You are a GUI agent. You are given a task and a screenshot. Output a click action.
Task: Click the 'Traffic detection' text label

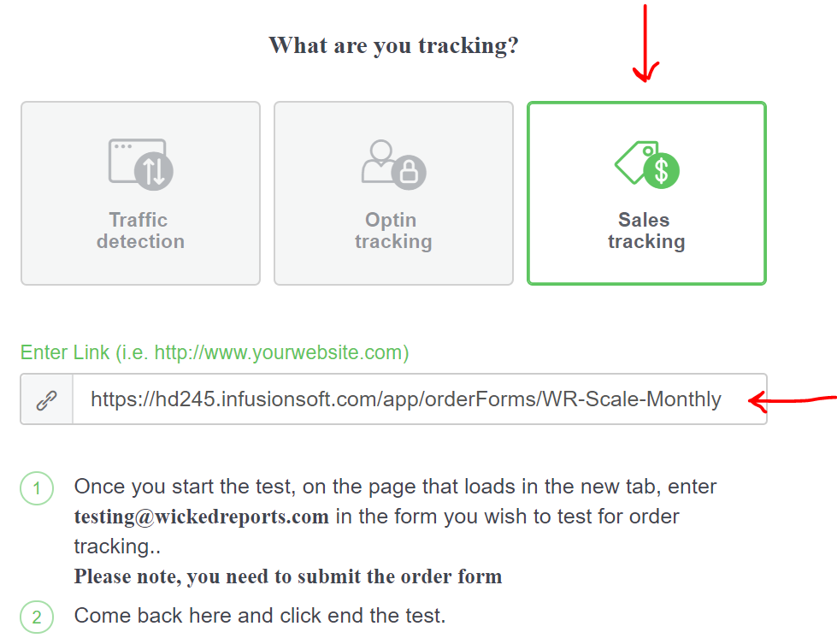(140, 231)
